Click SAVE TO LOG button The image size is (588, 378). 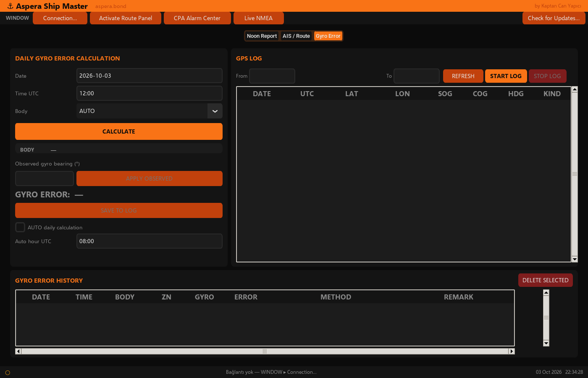tap(119, 210)
